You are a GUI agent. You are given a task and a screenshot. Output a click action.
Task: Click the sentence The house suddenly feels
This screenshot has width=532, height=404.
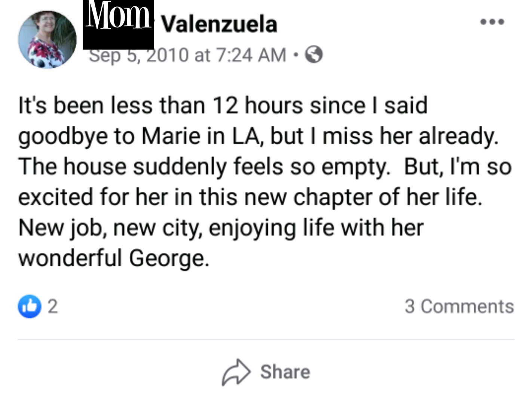pyautogui.click(x=204, y=167)
